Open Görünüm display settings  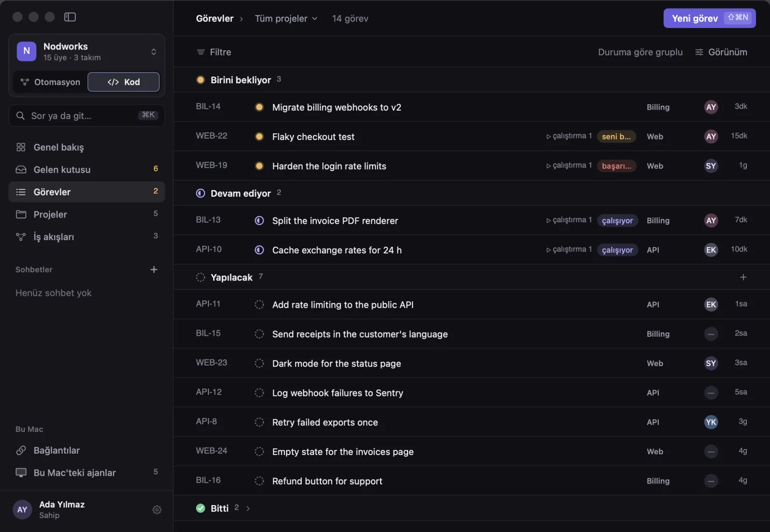[721, 52]
